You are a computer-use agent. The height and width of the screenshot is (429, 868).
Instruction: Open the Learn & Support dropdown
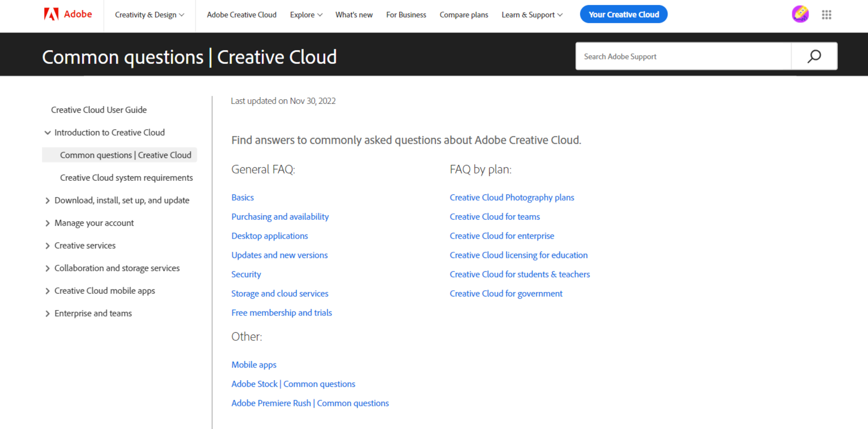coord(532,15)
